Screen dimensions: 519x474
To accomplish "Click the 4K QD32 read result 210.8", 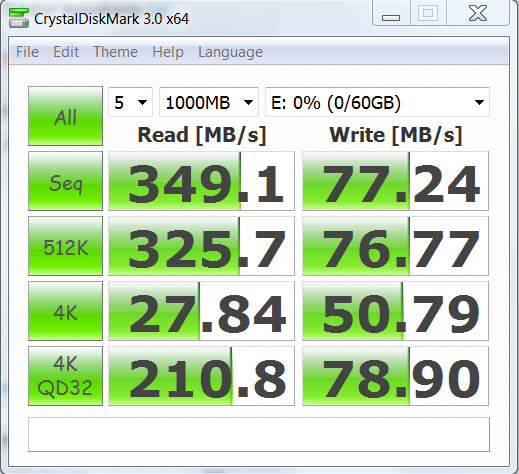I will click(x=202, y=376).
